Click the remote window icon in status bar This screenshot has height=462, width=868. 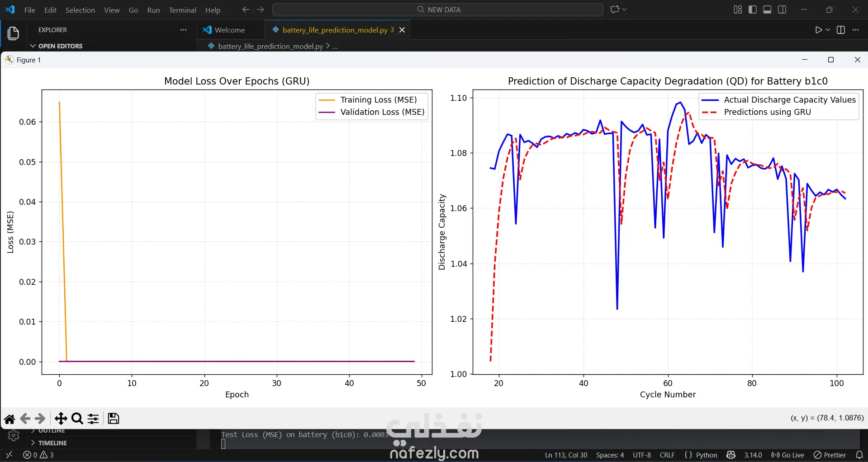click(x=9, y=455)
